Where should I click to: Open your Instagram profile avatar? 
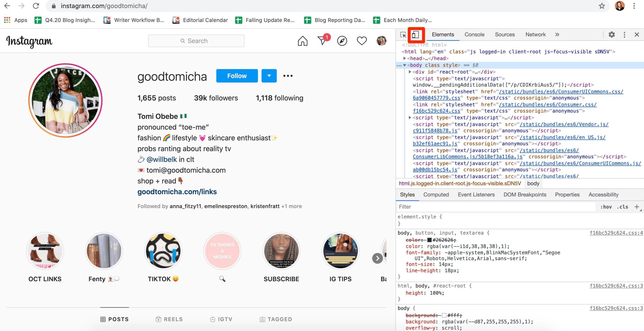pos(381,41)
